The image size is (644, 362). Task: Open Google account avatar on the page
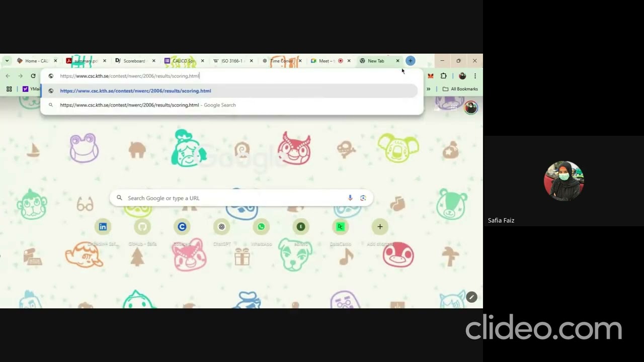click(x=471, y=108)
